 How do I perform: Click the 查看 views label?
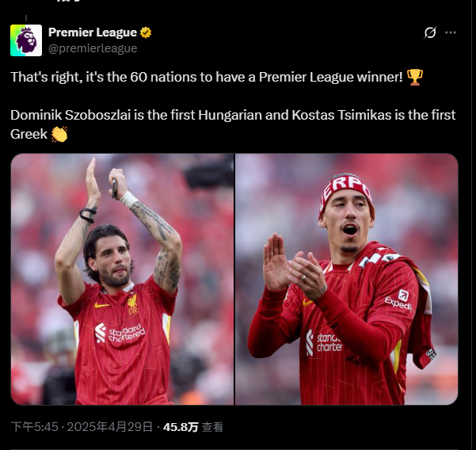point(212,427)
